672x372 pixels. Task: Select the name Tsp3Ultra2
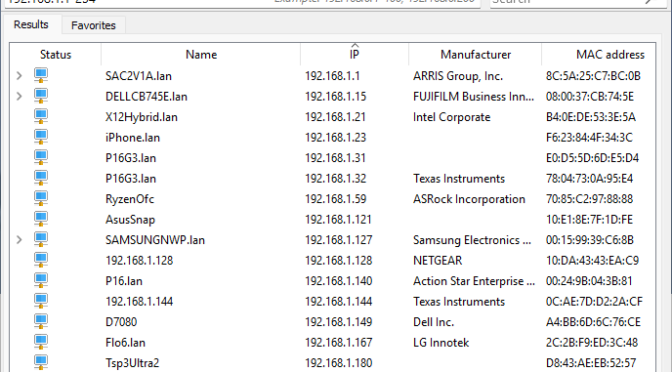[132, 363]
